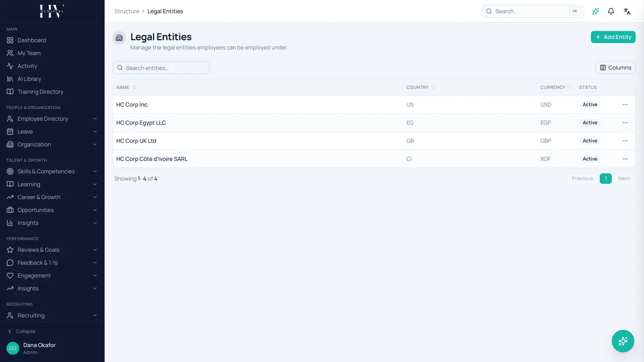Open the Columns selector
The image size is (644, 362).
point(615,68)
